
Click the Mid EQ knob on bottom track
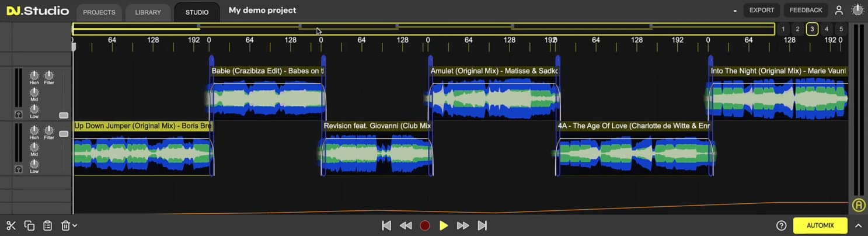[34, 147]
